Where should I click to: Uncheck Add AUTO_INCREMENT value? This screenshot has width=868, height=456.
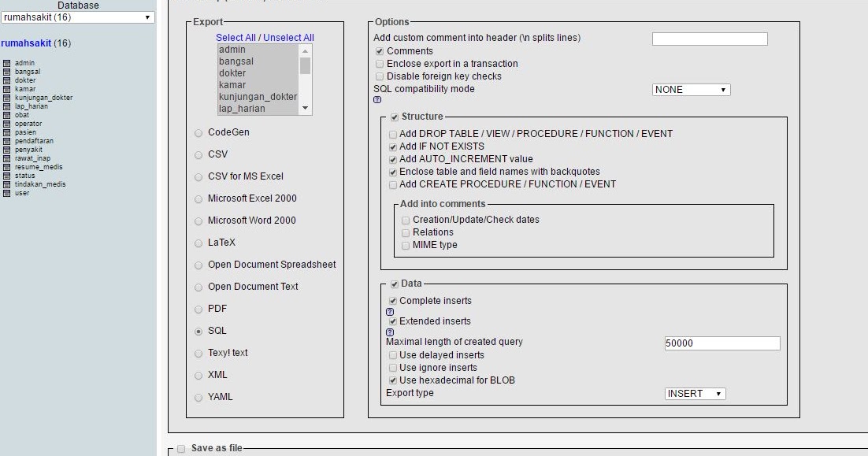click(393, 160)
